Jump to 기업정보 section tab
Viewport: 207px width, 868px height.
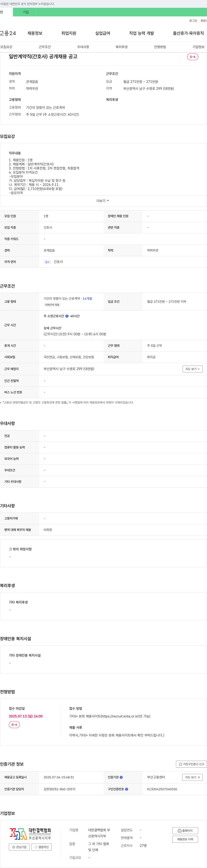pyautogui.click(x=198, y=47)
